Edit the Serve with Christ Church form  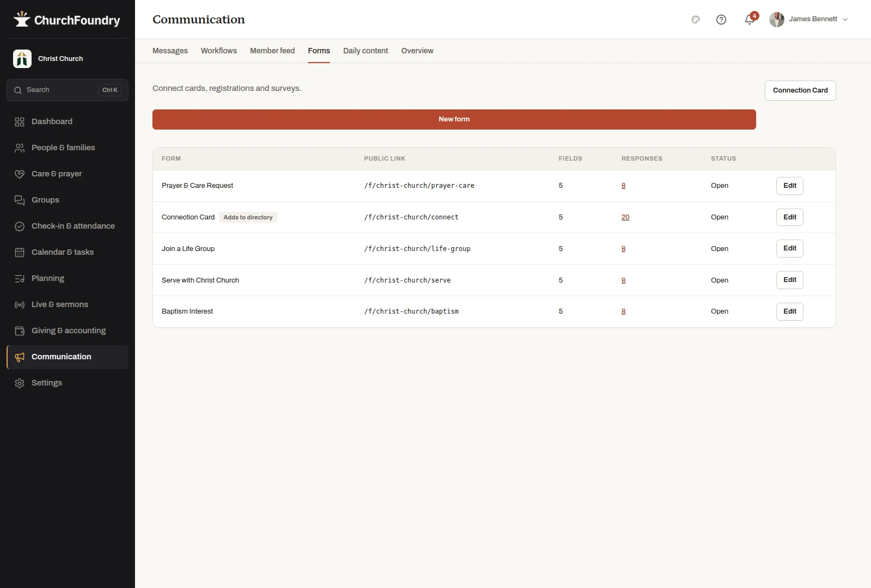point(790,280)
